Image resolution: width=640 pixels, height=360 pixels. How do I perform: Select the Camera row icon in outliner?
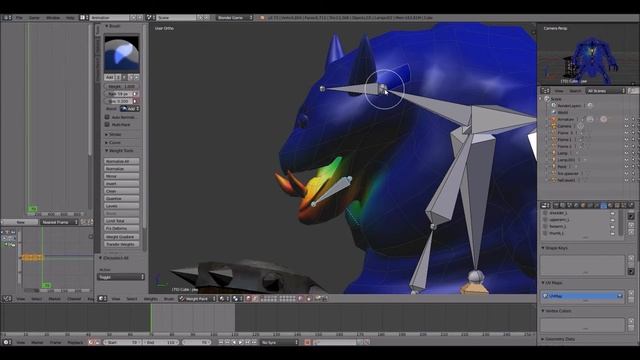[554, 126]
